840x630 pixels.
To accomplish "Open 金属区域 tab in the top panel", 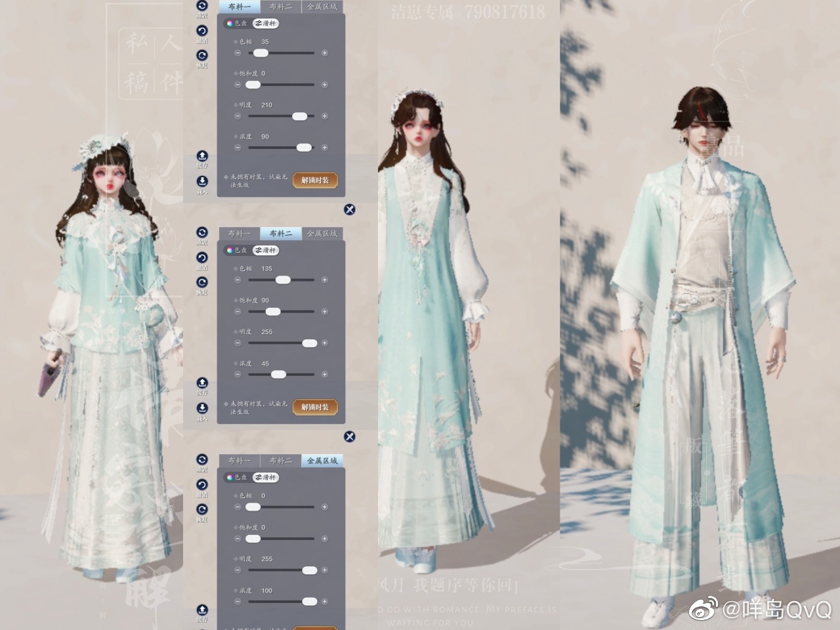I will pos(322,7).
